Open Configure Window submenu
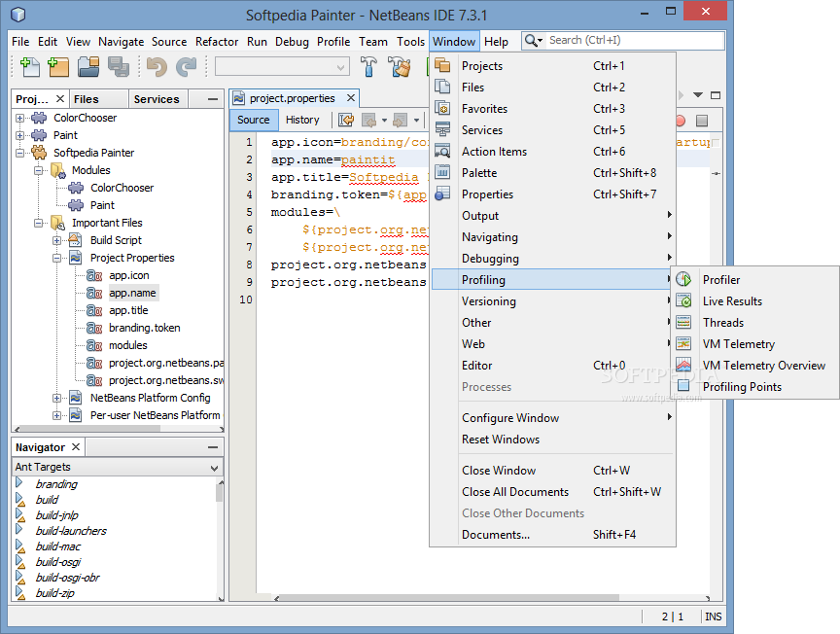 pyautogui.click(x=552, y=418)
